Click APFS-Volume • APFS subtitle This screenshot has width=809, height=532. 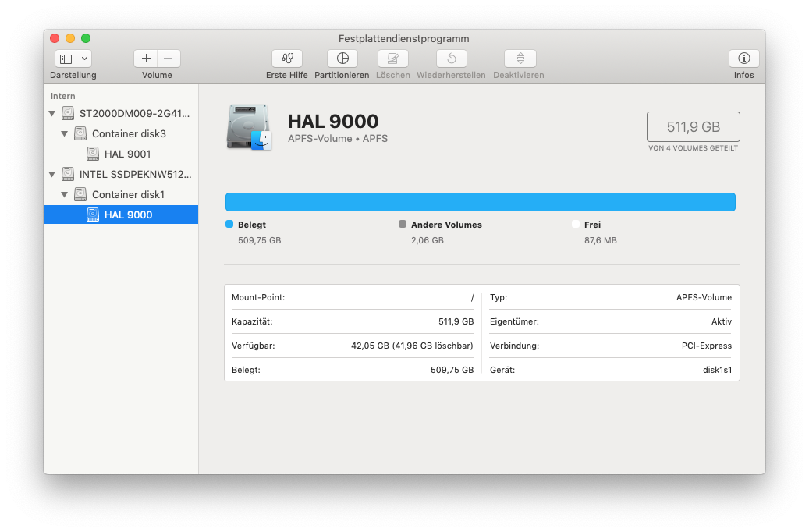pos(338,139)
